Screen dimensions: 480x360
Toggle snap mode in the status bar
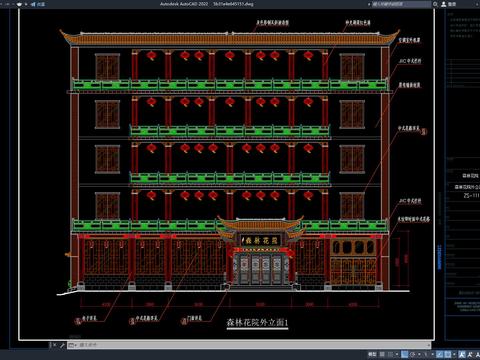tap(390, 354)
